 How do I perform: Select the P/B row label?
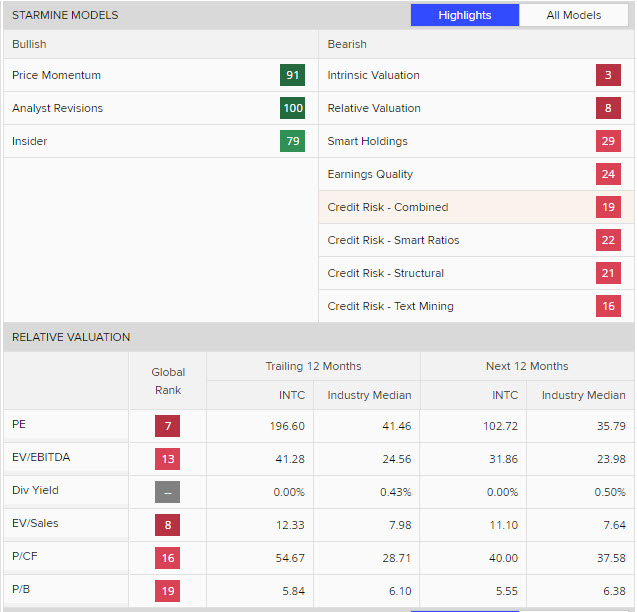21,589
